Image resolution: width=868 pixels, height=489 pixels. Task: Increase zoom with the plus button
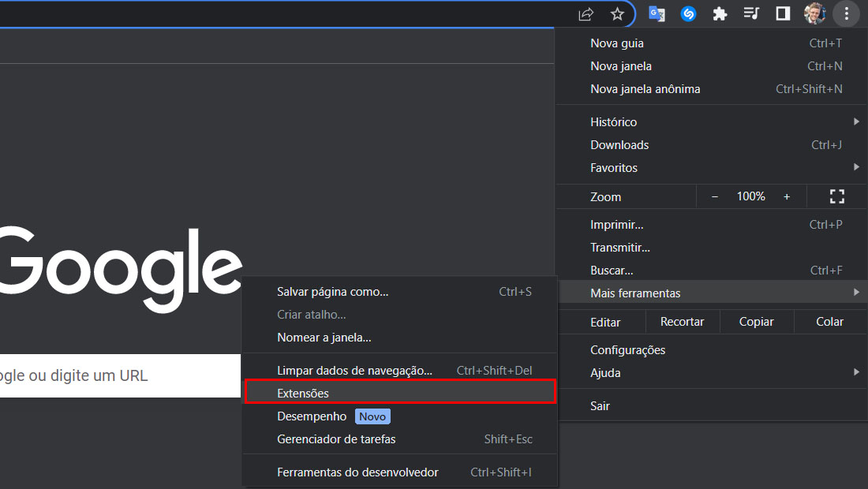tap(787, 197)
